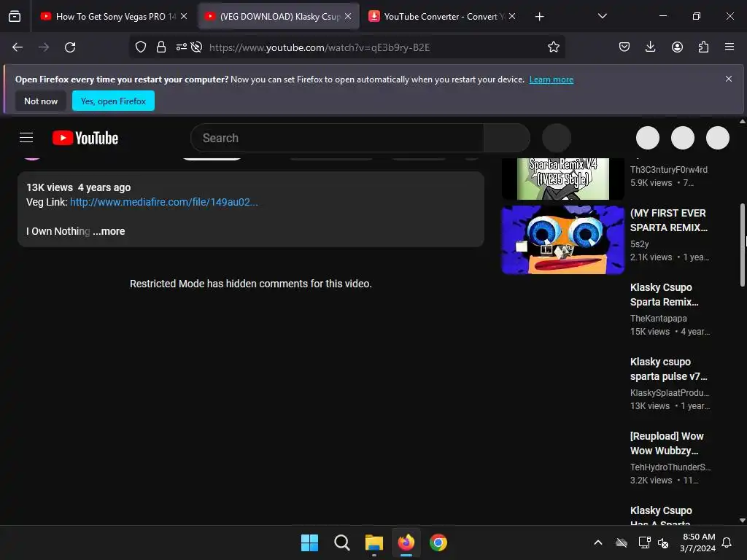Open the notifications bell in taskbar

coord(727,542)
